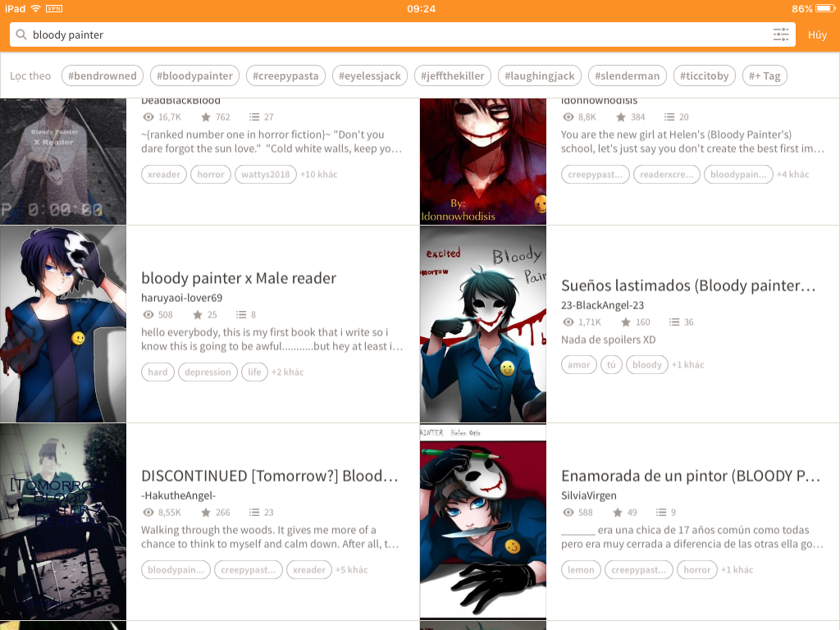The image size is (840, 630).
Task: Tap the magnifying glass search icon
Action: coord(21,34)
